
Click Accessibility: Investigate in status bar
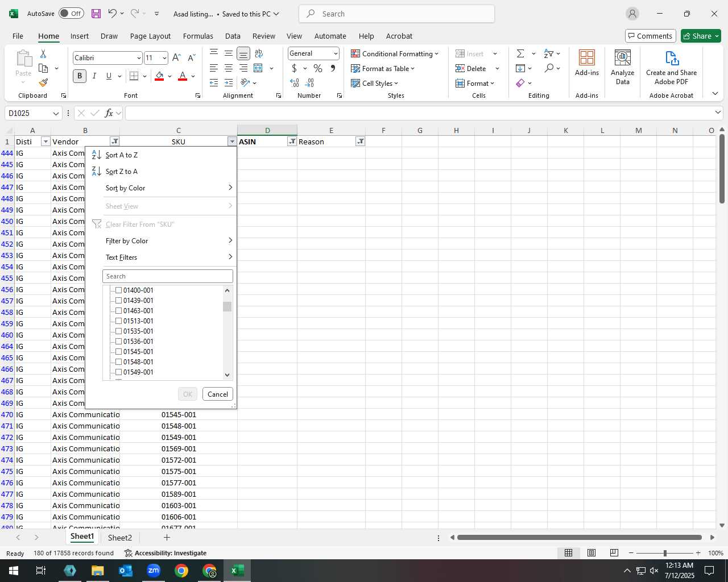[x=166, y=553]
